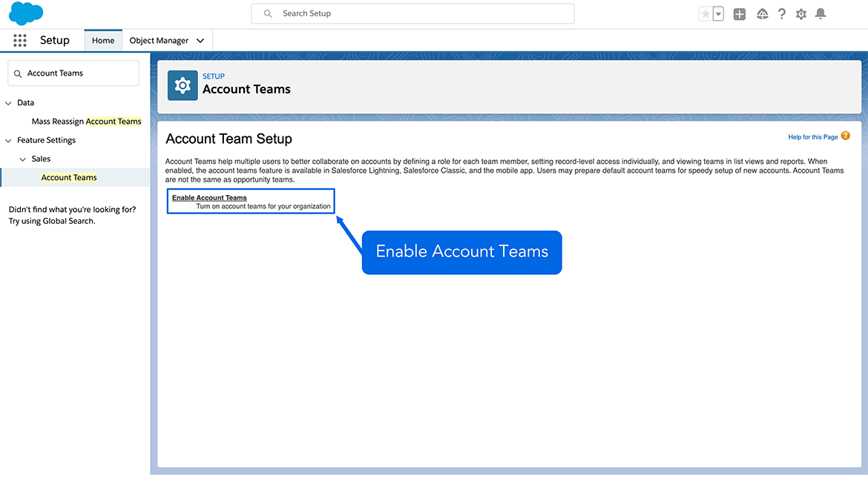Screen dimensions: 868x487
Task: Open notifications via the bell icon
Action: pyautogui.click(x=821, y=13)
